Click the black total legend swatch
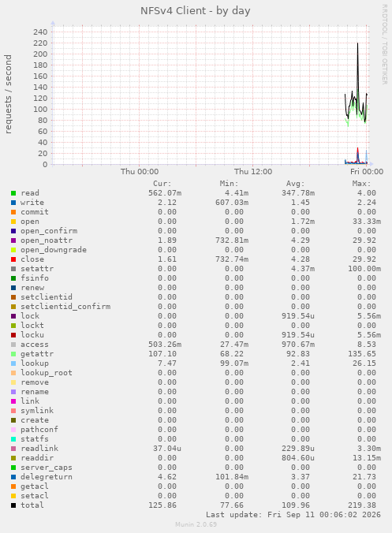392x533 pixels. pyautogui.click(x=13, y=505)
